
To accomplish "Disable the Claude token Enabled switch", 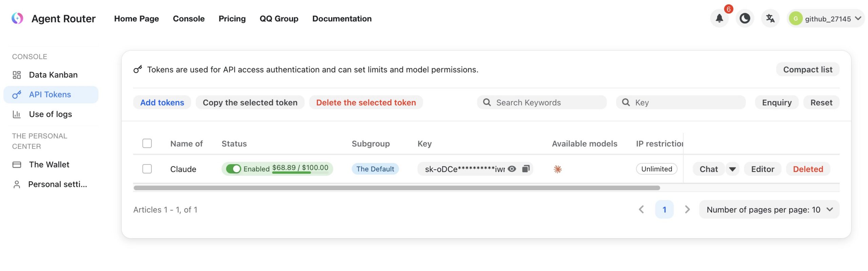I will click(233, 169).
